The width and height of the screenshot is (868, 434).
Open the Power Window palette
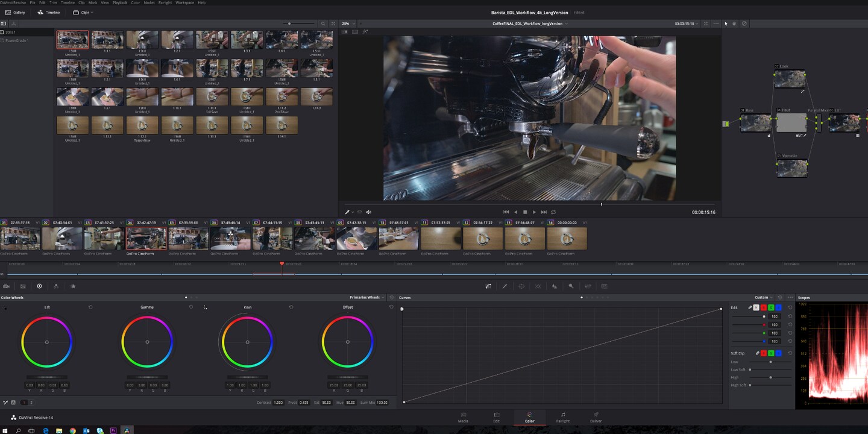coord(521,286)
